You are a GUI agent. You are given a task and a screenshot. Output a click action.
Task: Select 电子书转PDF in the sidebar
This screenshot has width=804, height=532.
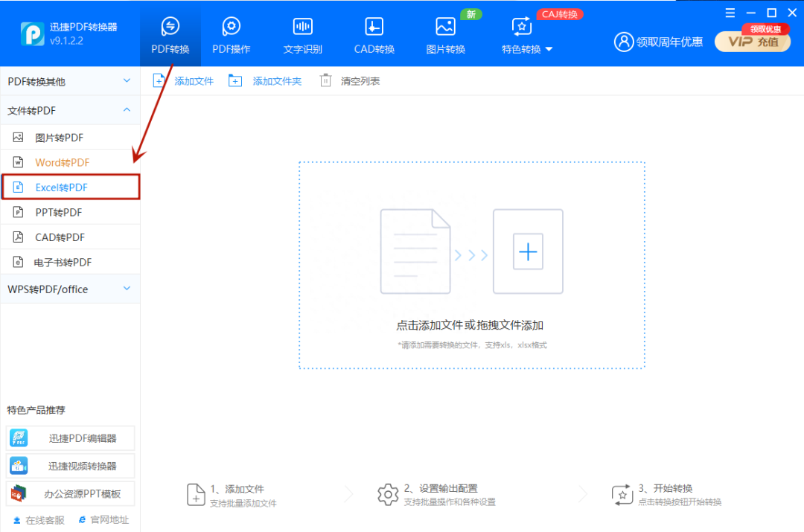(x=70, y=263)
